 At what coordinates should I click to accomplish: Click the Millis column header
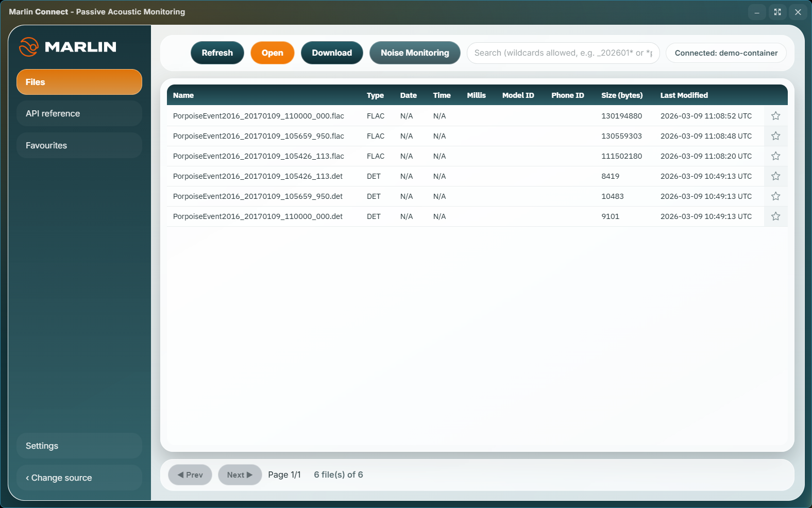click(x=477, y=95)
